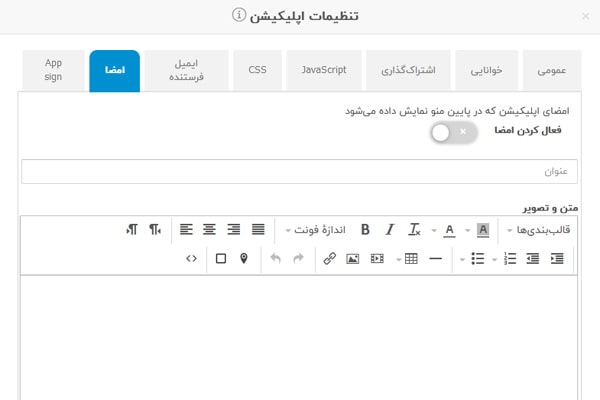Screen dimensions: 600x400
Task: Add a map location marker
Action: [243, 259]
